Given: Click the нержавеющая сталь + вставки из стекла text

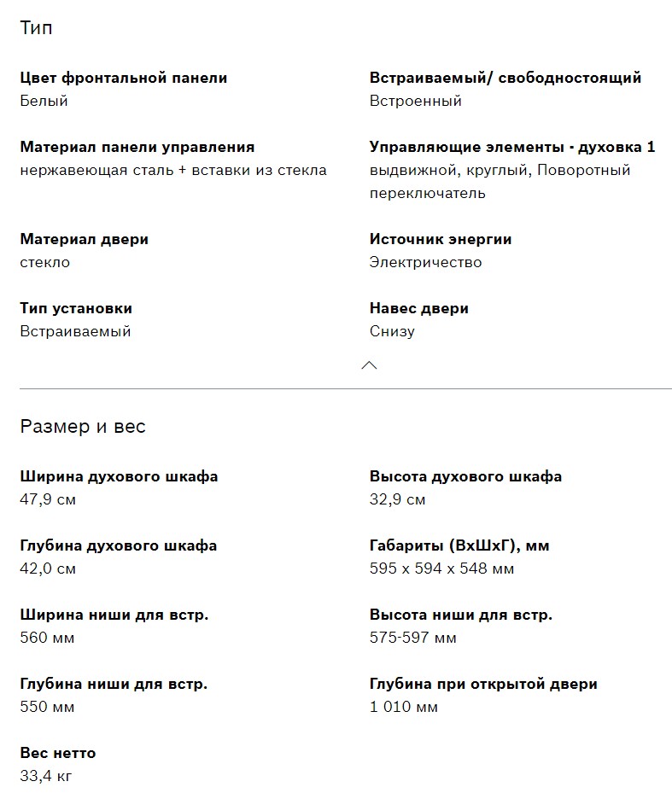Looking at the screenshot, I should (173, 170).
